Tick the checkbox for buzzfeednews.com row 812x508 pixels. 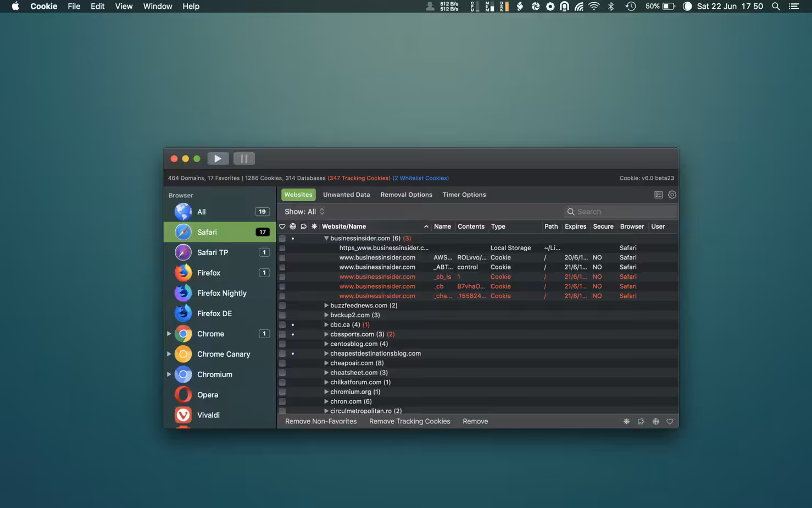click(282, 306)
